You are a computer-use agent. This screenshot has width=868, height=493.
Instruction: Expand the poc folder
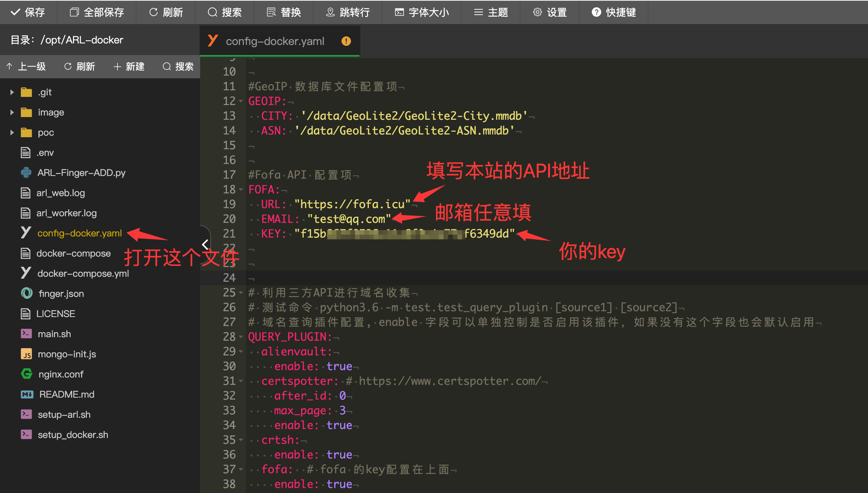pyautogui.click(x=12, y=133)
